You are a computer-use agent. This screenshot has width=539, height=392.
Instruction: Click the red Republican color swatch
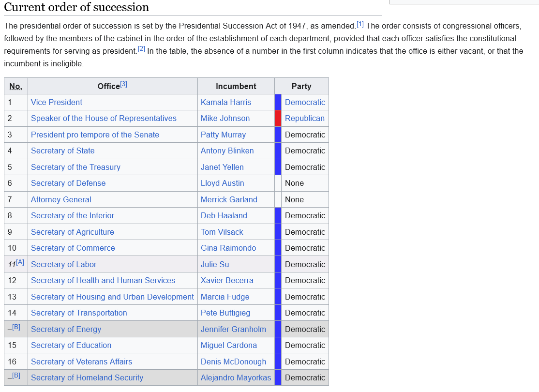[278, 118]
